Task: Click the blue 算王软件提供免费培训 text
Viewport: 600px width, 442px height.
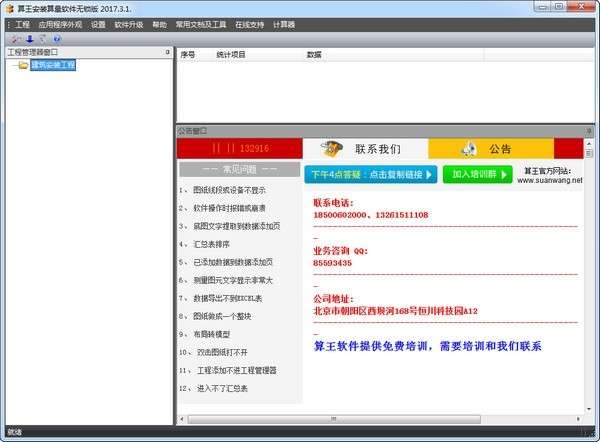Action: coord(427,346)
